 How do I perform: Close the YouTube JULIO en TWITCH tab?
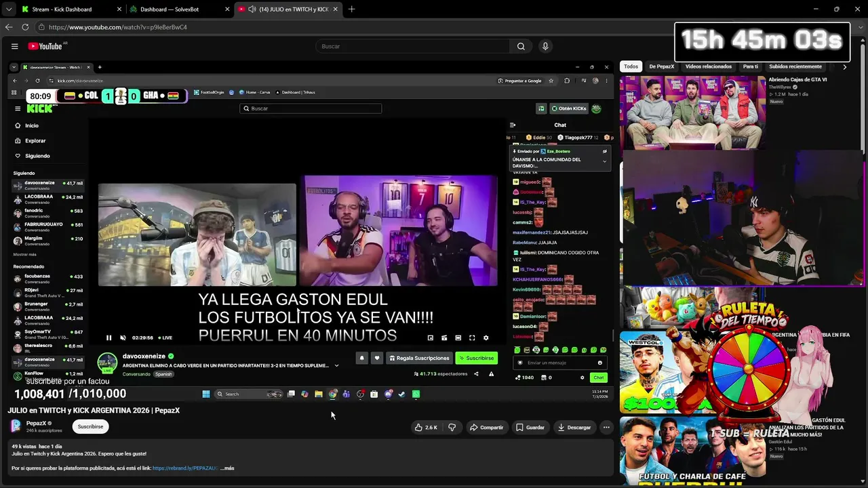coord(335,9)
